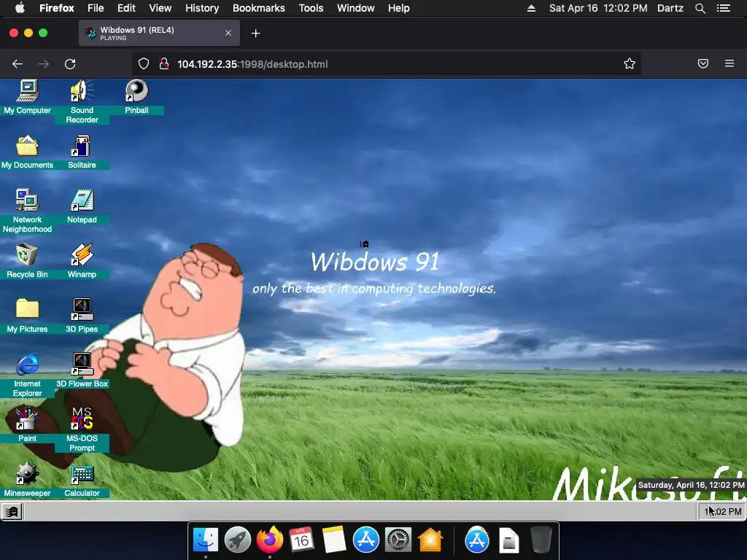This screenshot has height=560, width=747.
Task: Open the Save to Pocket button
Action: tap(703, 64)
